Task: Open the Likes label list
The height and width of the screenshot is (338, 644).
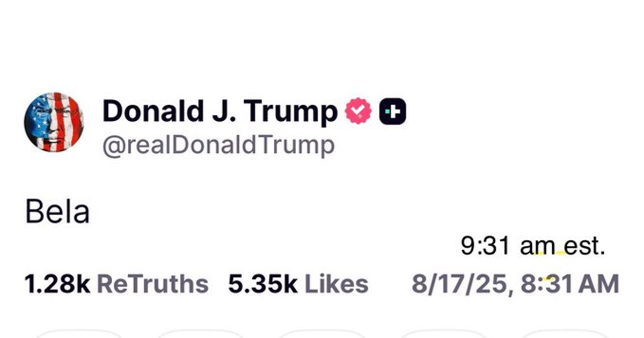Action: click(x=336, y=284)
